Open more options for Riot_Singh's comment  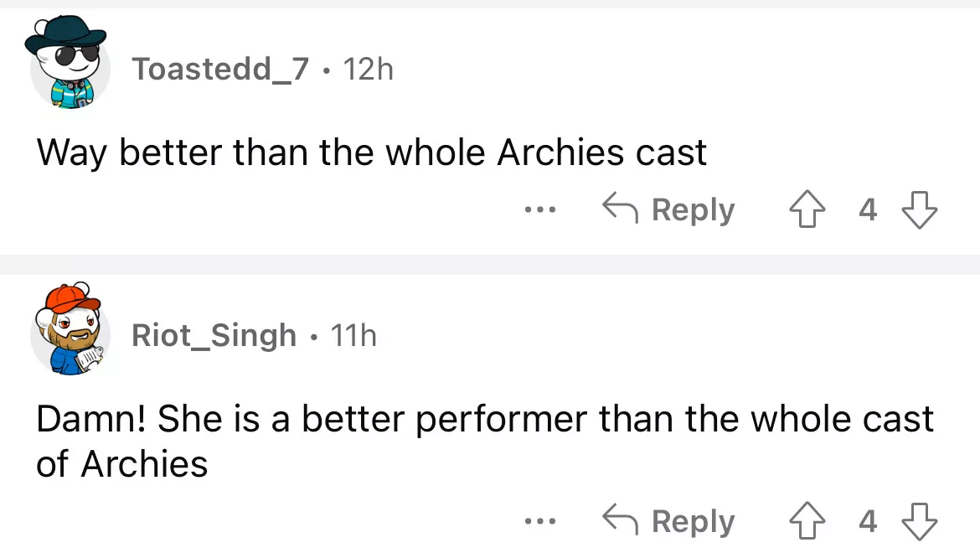pyautogui.click(x=535, y=522)
